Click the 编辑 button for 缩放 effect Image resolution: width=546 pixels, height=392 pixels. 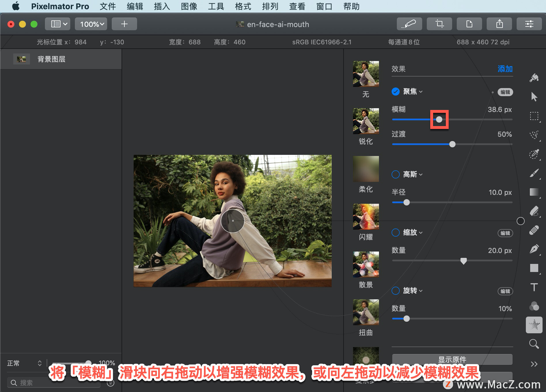pos(505,233)
